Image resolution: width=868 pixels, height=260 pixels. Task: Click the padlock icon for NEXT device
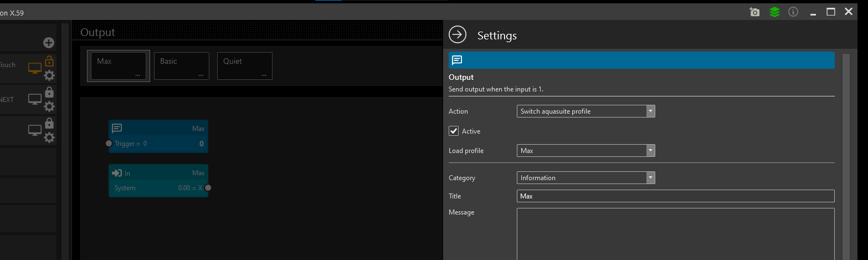point(49,92)
